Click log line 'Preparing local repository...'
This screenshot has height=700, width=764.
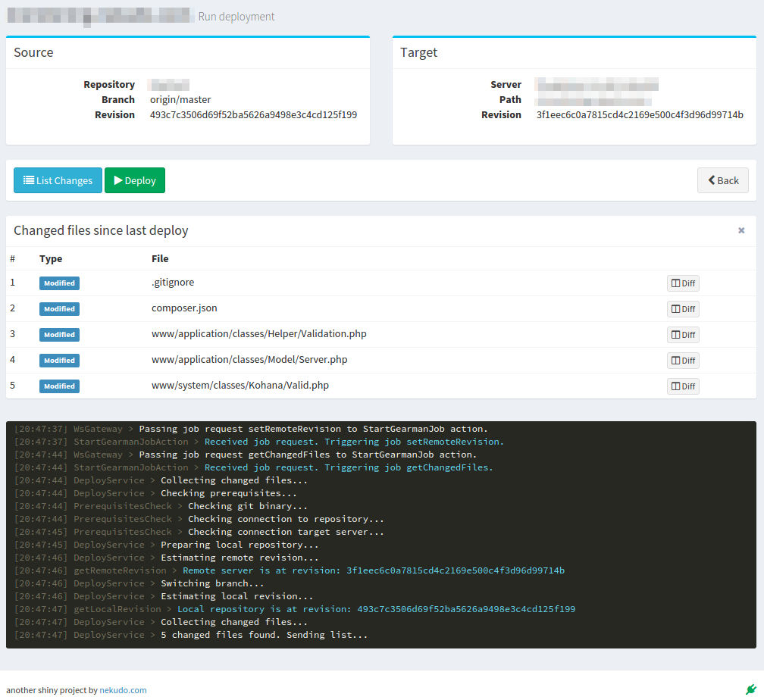[240, 545]
